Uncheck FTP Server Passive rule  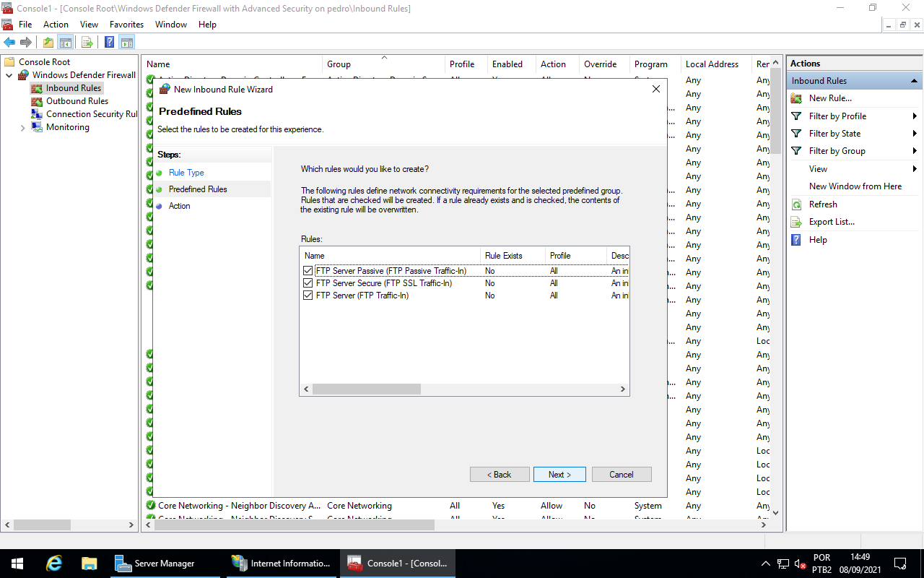tap(308, 269)
